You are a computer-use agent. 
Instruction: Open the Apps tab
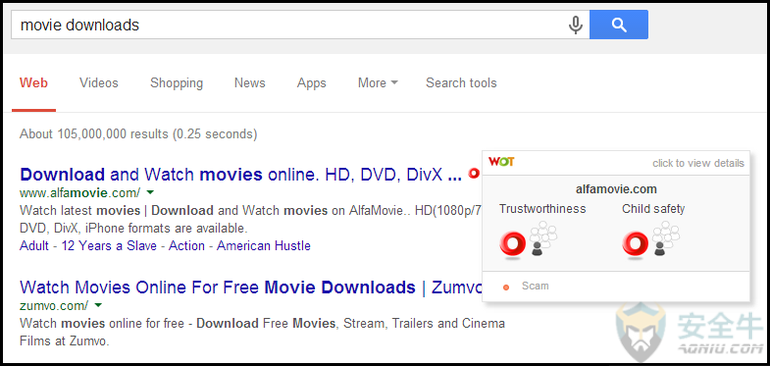pyautogui.click(x=311, y=83)
